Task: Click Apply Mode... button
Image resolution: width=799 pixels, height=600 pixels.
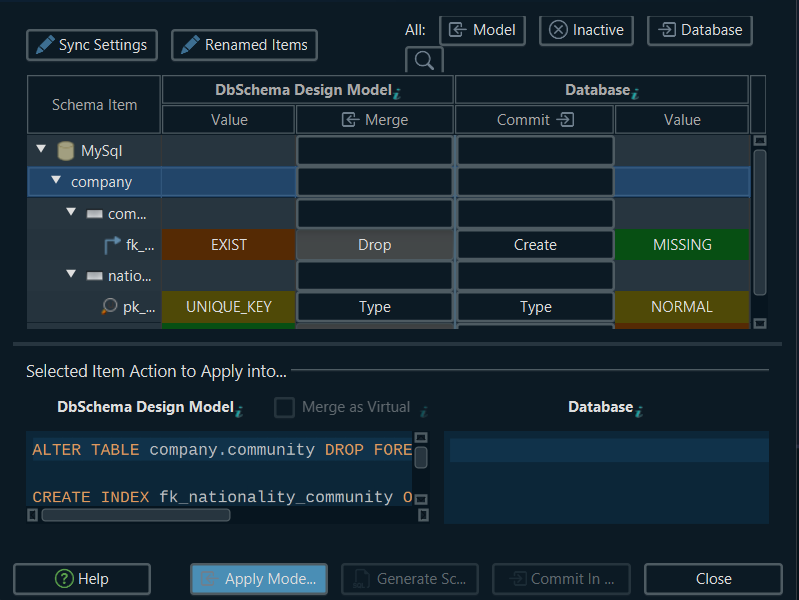Action: coord(259,579)
